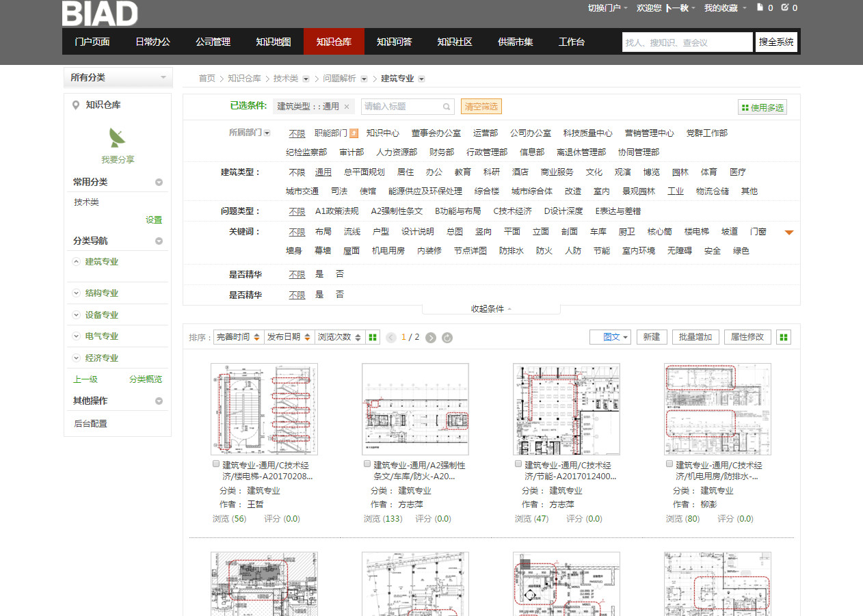Screen dimensions: 863x616
Task: Expand more keywords via the orange triangle
Action: tap(788, 232)
